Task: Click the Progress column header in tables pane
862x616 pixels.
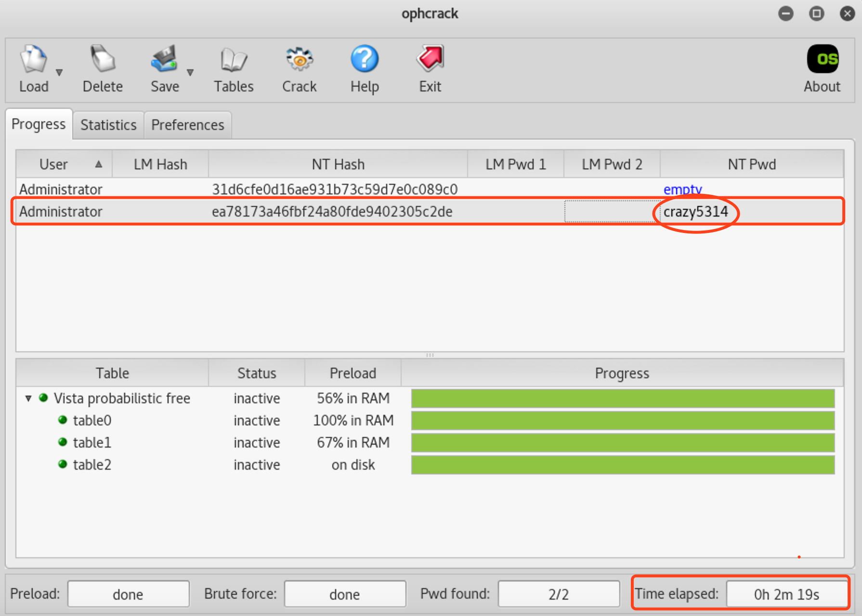Action: tap(622, 373)
